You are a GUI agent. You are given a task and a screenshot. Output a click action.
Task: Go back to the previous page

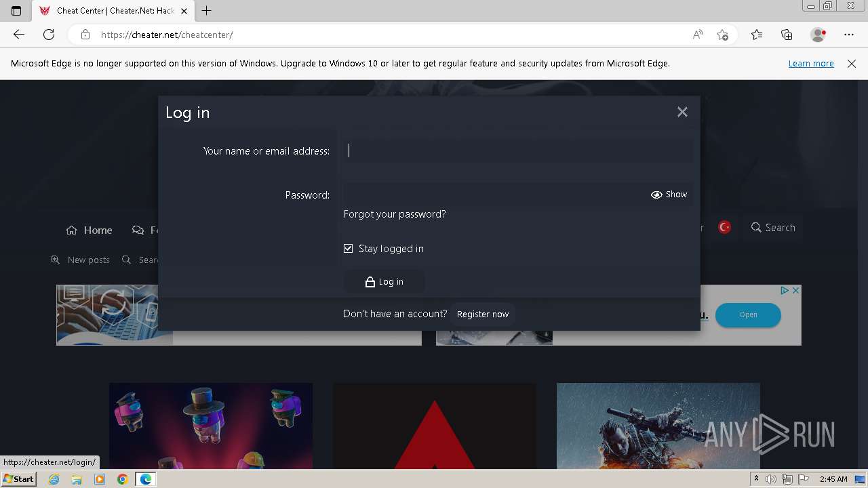coord(19,35)
